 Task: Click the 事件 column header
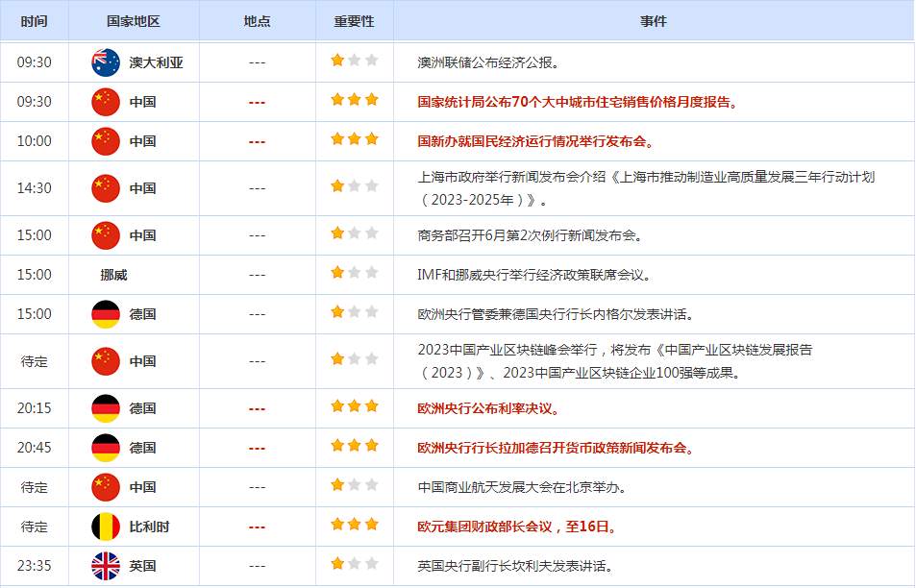[656, 20]
